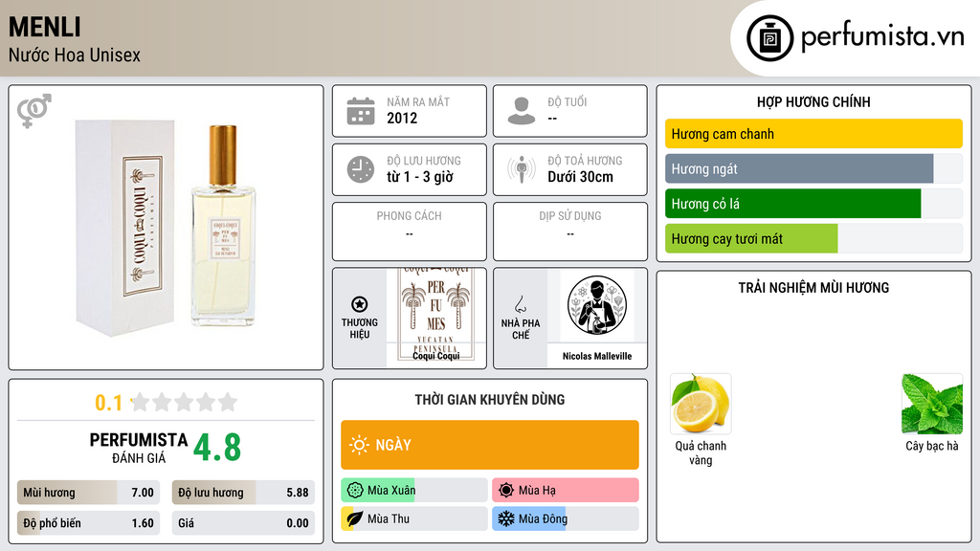Screen dimensions: 980x551
Task: Click the Cây bạc hà mint image
Action: 932,404
